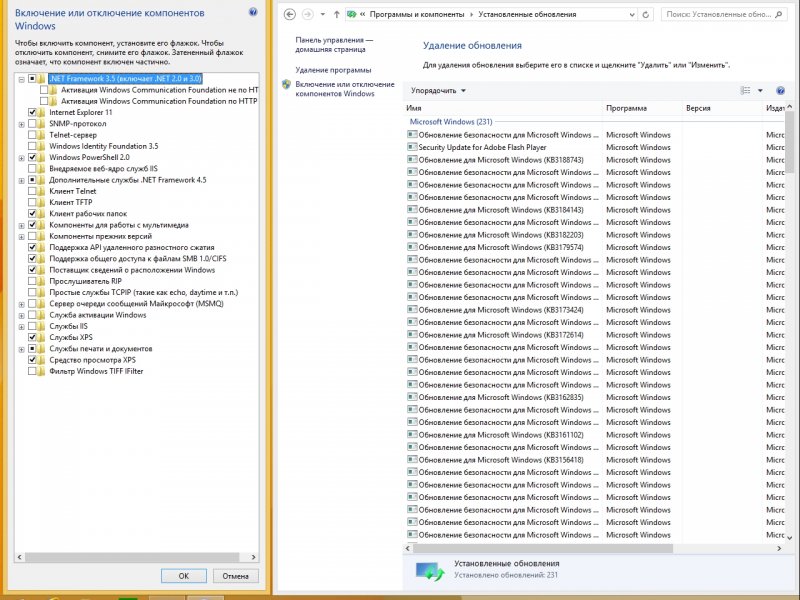Click the icon of update KB3162835

click(x=412, y=397)
